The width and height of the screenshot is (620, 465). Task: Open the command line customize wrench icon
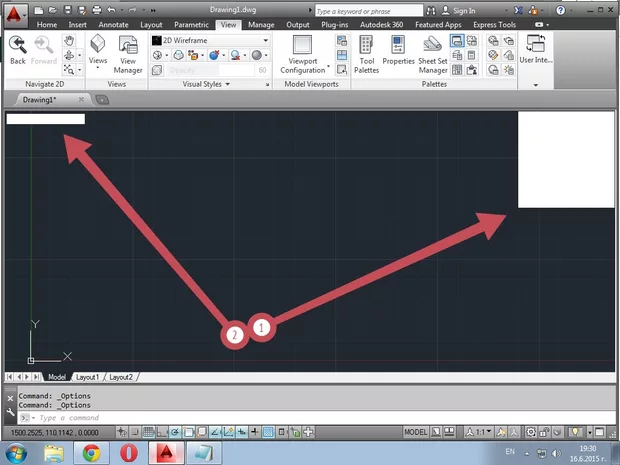pos(10,412)
